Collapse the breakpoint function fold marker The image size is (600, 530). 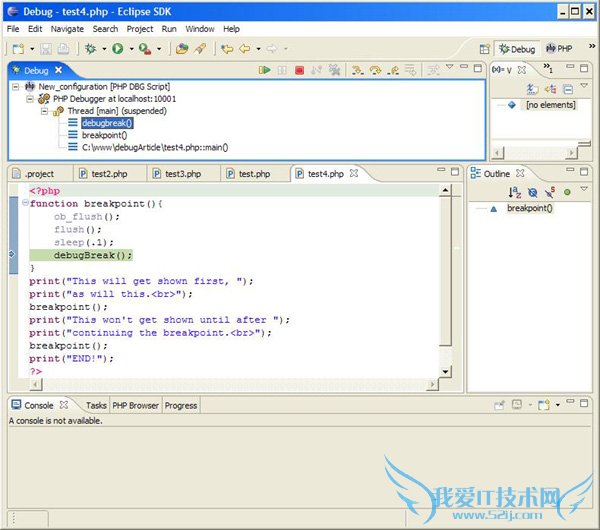pyautogui.click(x=25, y=202)
